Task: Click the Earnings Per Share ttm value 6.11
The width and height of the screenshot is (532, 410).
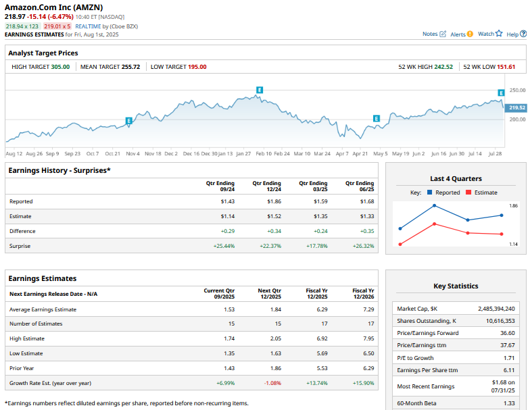Action: point(509,370)
